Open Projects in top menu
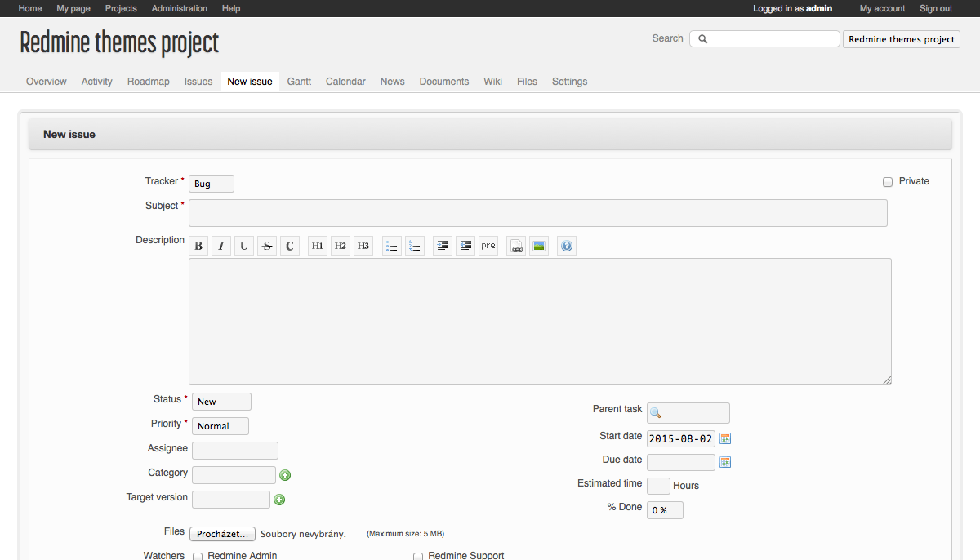 tap(121, 8)
